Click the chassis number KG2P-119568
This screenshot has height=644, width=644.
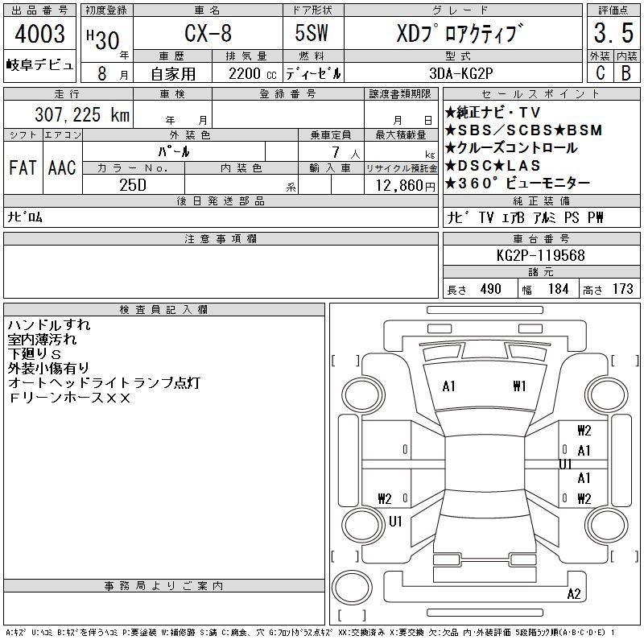coord(541,255)
